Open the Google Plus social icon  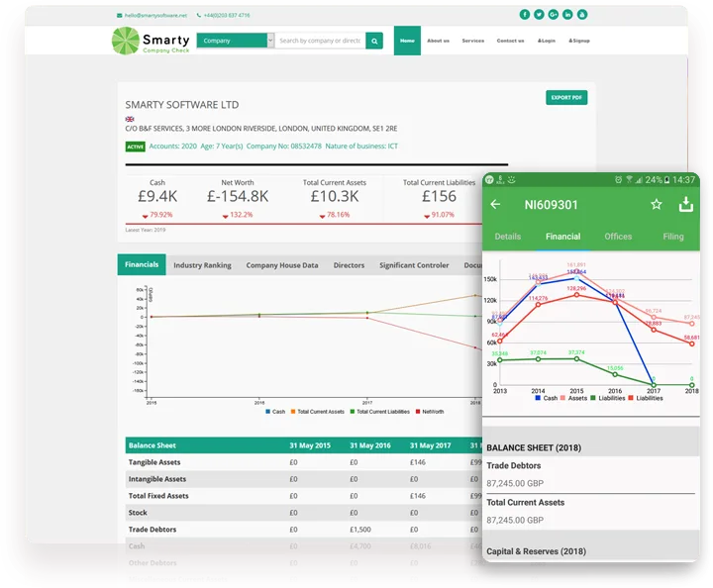pos(554,15)
